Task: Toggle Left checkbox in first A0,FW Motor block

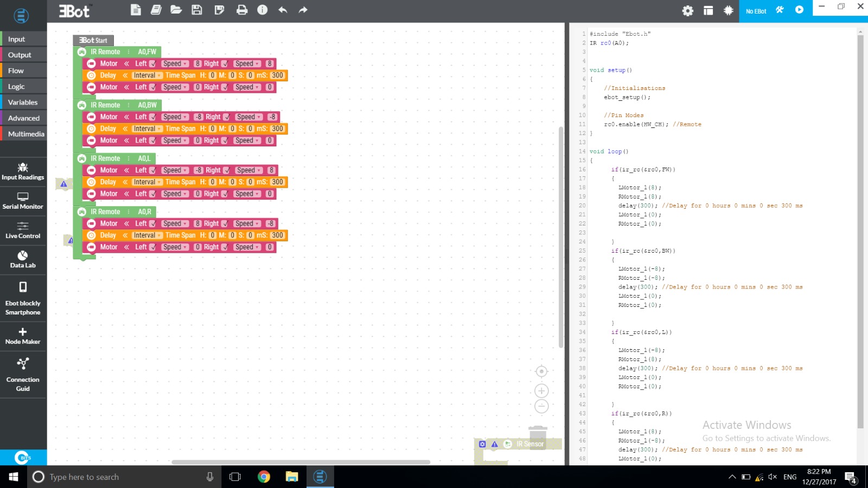Action: pos(152,64)
